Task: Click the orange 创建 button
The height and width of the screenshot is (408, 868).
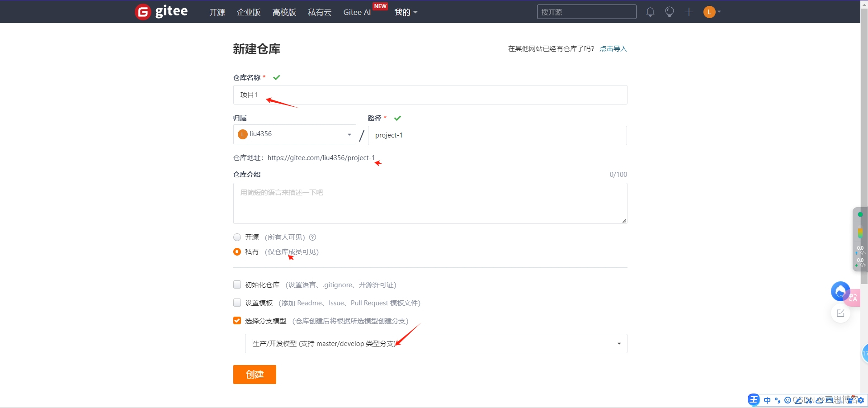Action: point(255,375)
